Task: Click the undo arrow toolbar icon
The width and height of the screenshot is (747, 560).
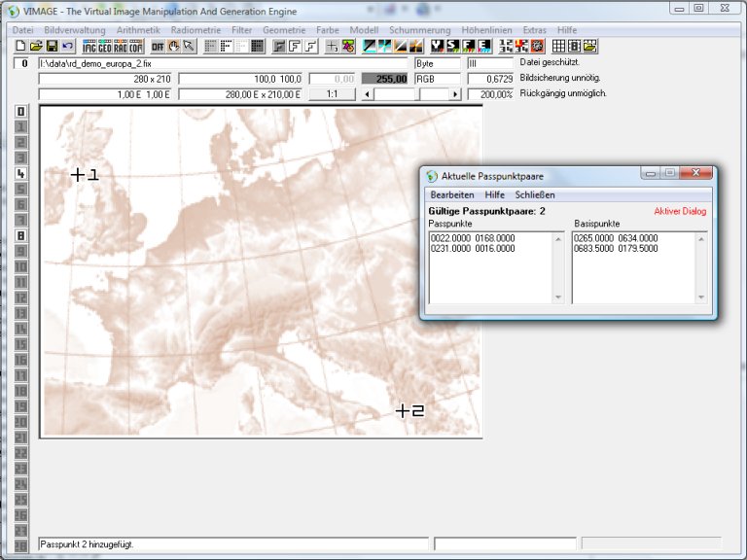Action: [67, 46]
